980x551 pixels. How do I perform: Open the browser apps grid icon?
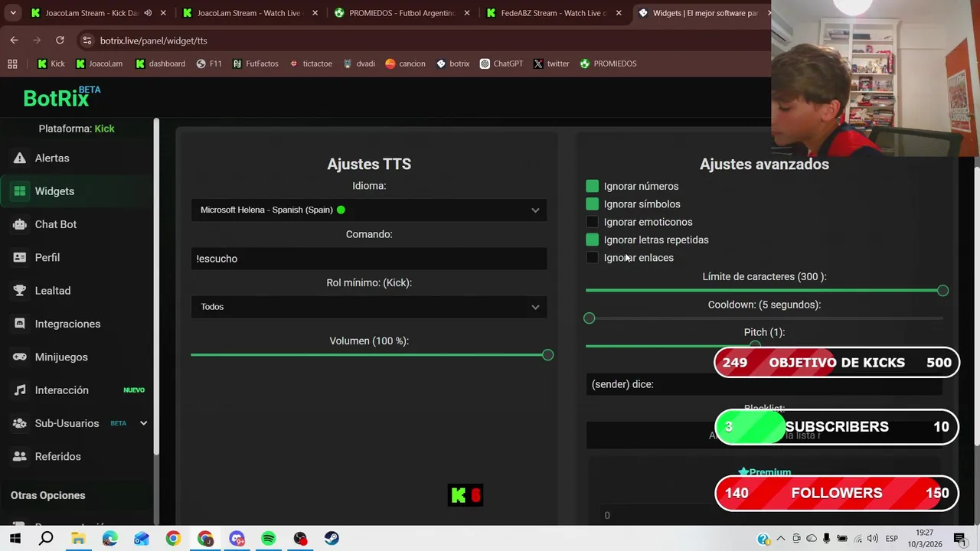(x=12, y=64)
